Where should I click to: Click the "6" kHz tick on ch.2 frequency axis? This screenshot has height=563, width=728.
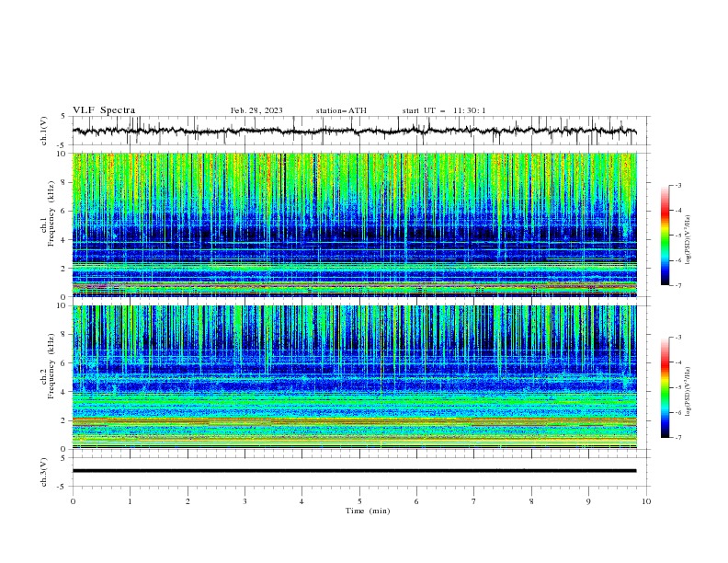[x=65, y=363]
